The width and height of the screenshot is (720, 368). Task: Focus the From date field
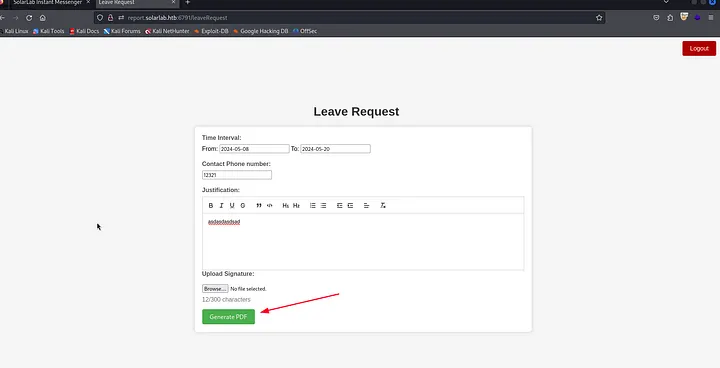point(254,149)
